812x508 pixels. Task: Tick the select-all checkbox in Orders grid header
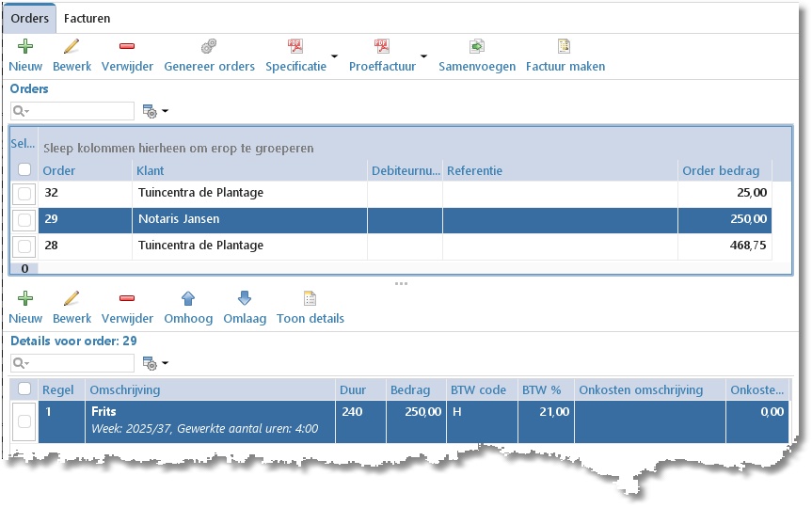click(x=24, y=169)
